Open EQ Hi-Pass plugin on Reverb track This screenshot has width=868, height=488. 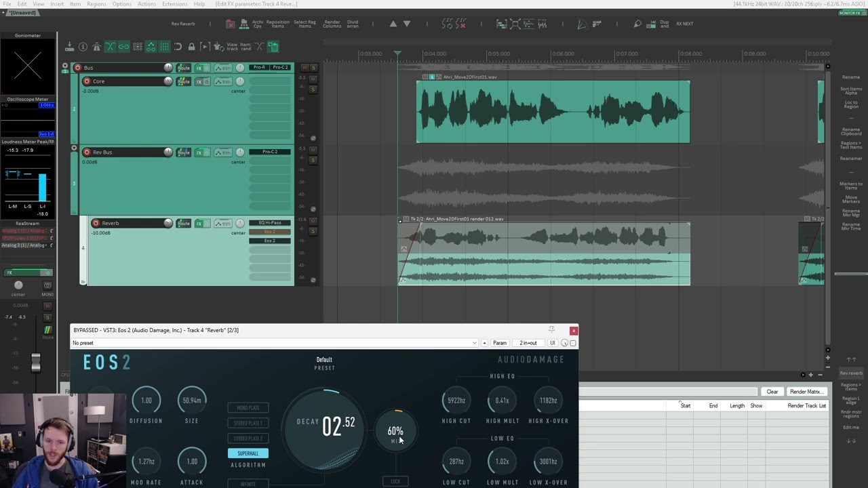270,222
